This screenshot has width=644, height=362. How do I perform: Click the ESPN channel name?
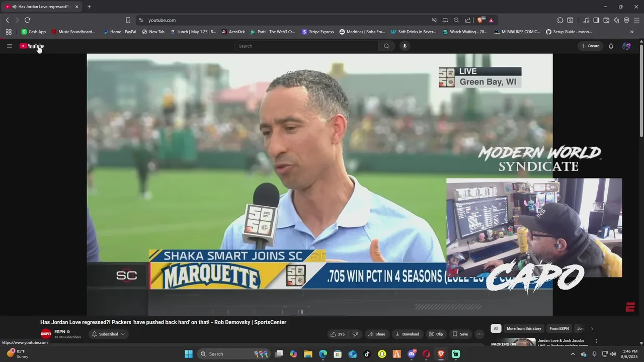point(60,332)
